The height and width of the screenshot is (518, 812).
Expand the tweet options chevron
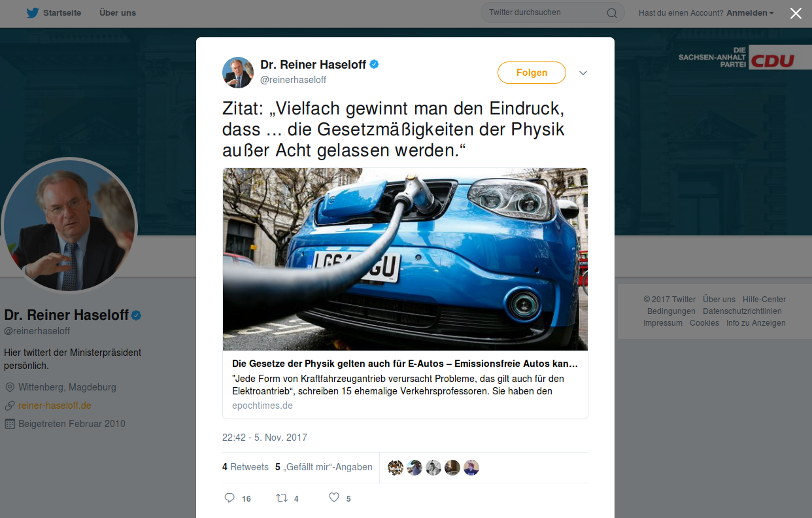coord(583,73)
